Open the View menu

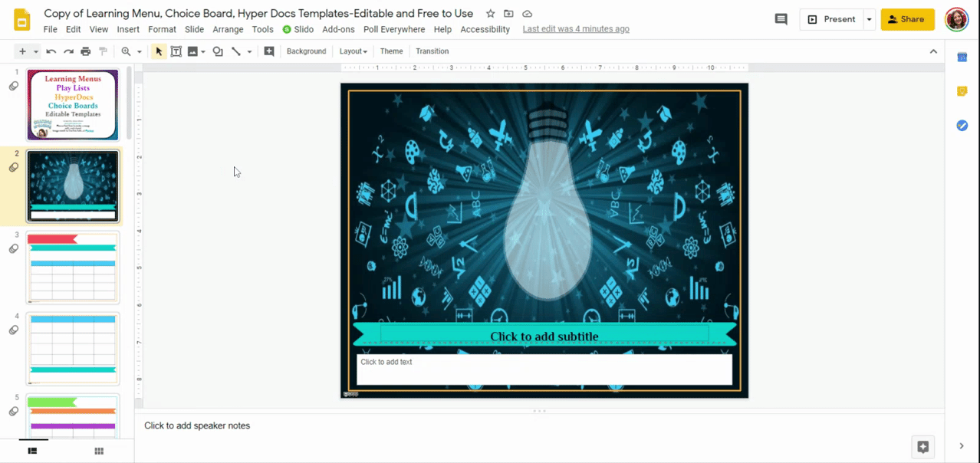point(99,29)
